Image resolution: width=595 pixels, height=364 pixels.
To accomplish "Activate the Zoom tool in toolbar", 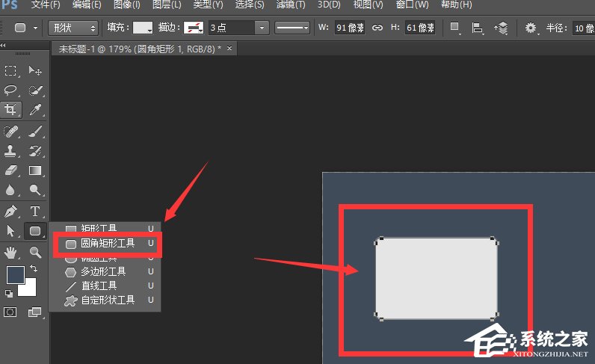I will (x=34, y=252).
